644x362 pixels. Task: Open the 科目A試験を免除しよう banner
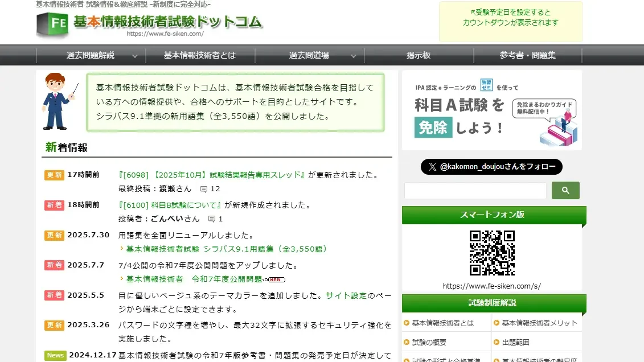click(491, 110)
